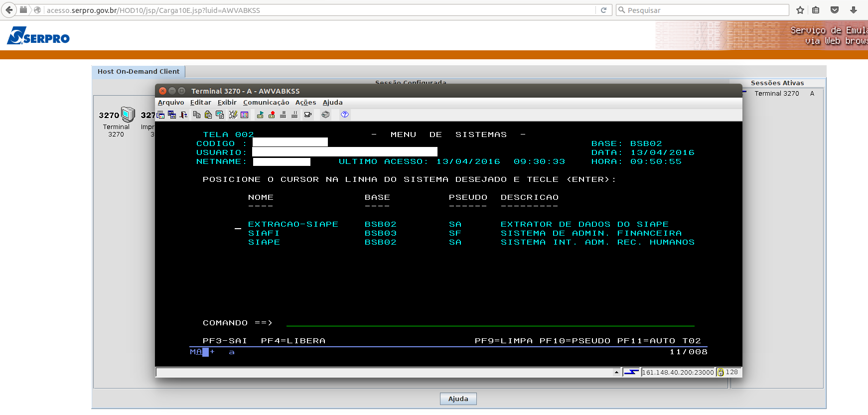Click the PF4=LIBERA key label
The height and width of the screenshot is (415, 868).
pos(293,341)
